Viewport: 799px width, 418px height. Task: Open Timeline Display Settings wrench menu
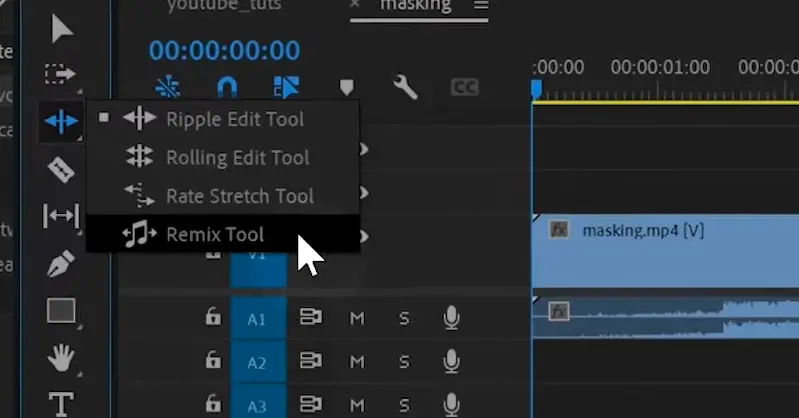pyautogui.click(x=405, y=88)
